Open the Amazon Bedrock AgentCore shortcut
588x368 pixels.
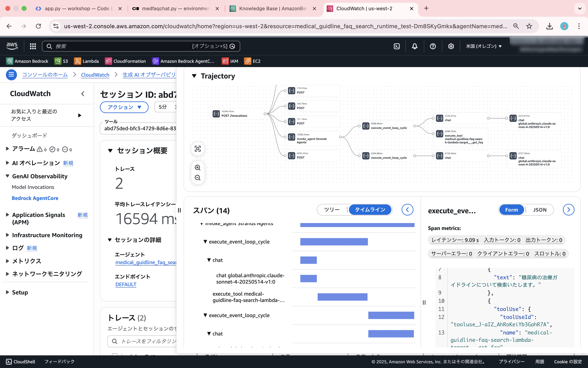(x=183, y=61)
